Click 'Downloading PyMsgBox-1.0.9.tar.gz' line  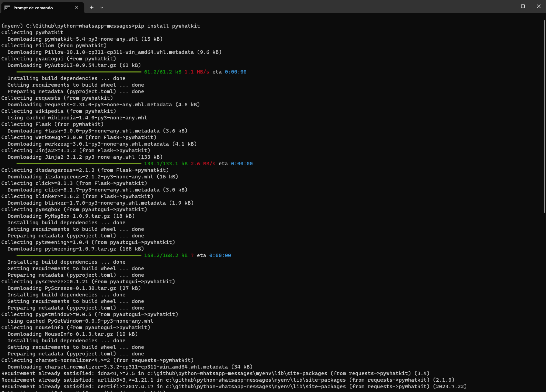click(71, 216)
